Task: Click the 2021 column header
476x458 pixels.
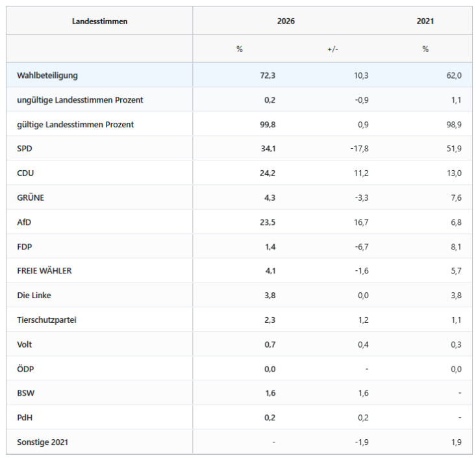Action: click(425, 21)
